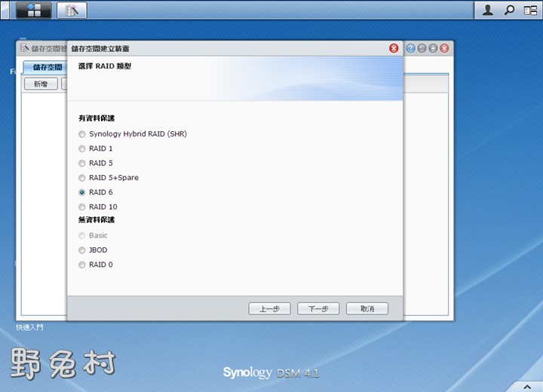Click the Storage Manager title bar icon
This screenshot has width=543, height=392.
(x=24, y=47)
